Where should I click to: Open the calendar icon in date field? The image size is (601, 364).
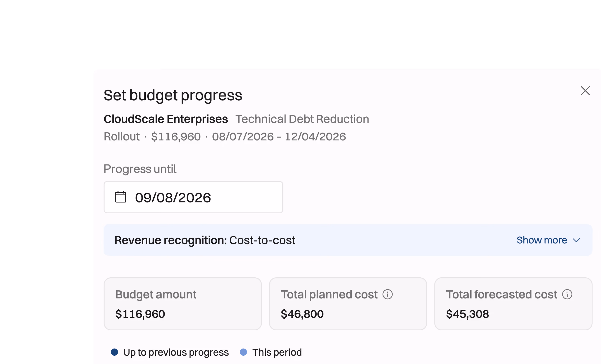pos(120,197)
